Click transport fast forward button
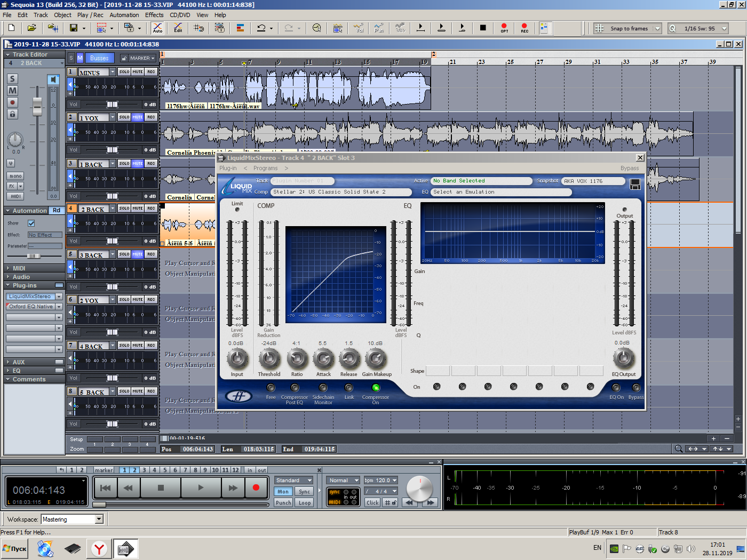747x560 pixels. tap(233, 487)
